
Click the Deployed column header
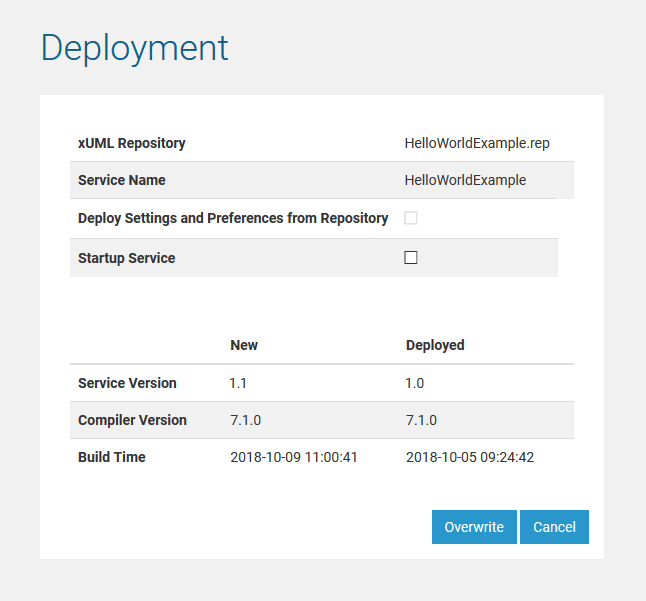(435, 345)
